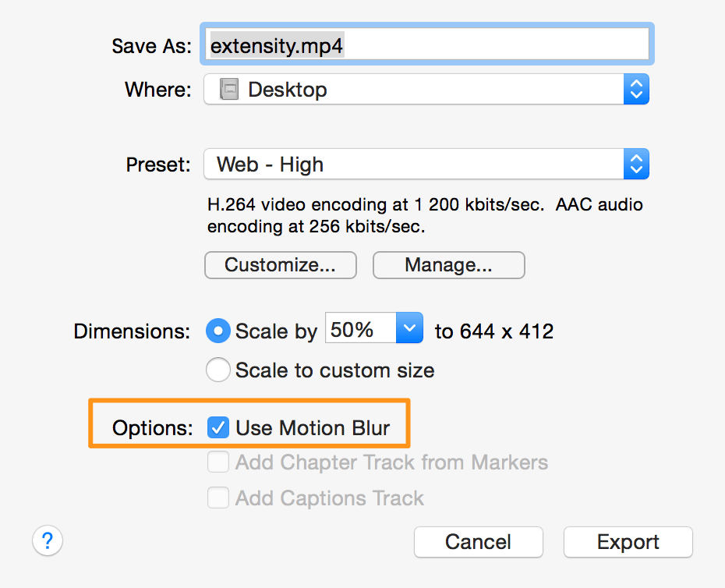Viewport: 725px width, 588px height.
Task: Click the Scale to custom size label
Action: (x=334, y=370)
